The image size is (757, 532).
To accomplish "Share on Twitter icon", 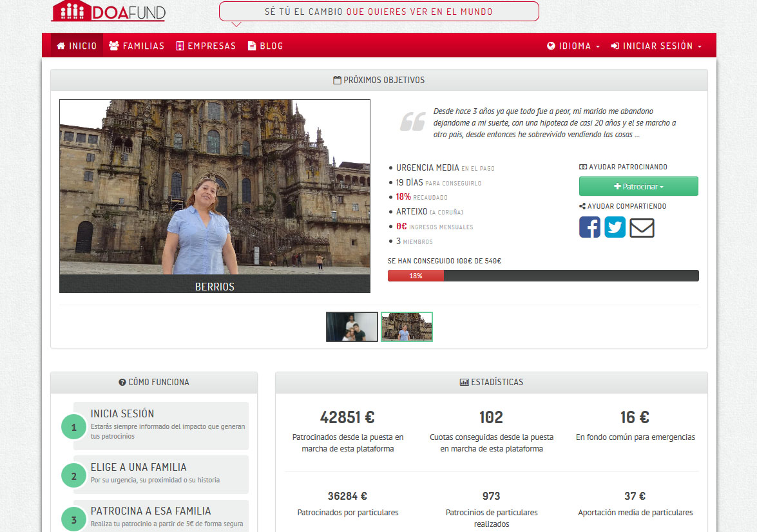I will (x=615, y=227).
